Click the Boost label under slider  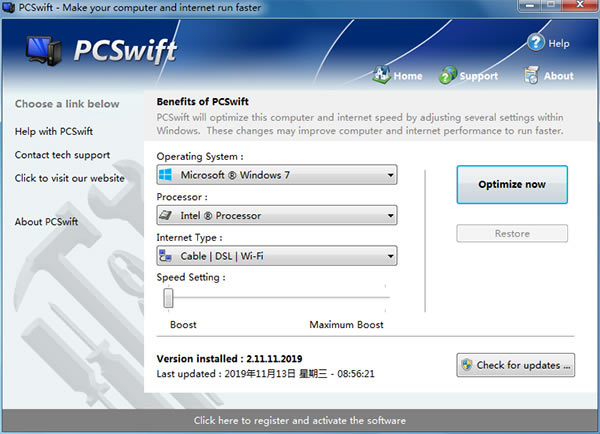(x=183, y=325)
